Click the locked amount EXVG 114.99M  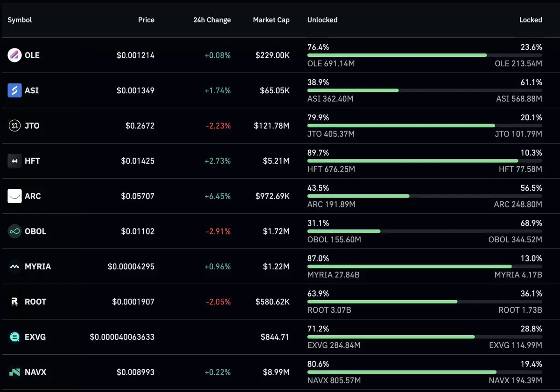pos(516,345)
